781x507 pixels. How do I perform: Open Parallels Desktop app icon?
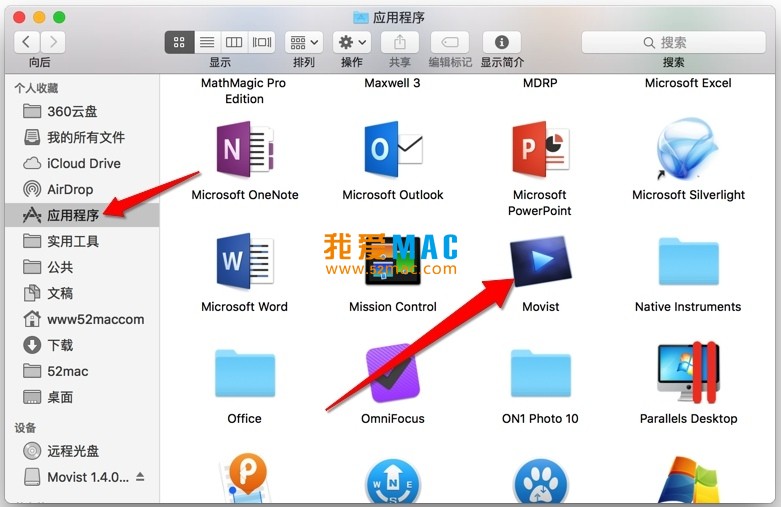tap(688, 373)
